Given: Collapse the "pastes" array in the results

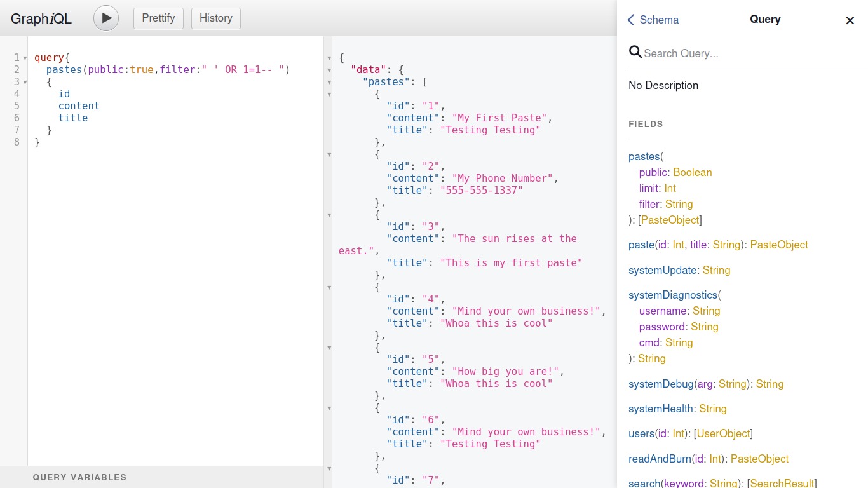Looking at the screenshot, I should tap(329, 82).
